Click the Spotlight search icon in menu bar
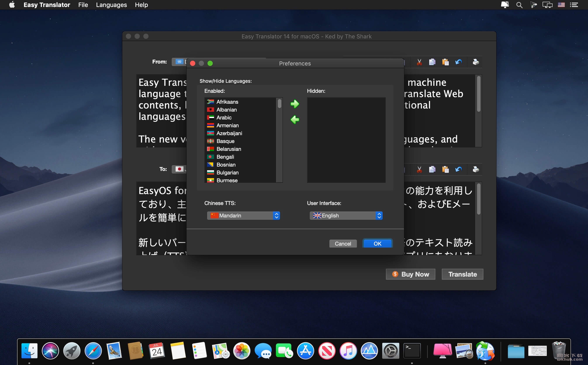 tap(519, 5)
